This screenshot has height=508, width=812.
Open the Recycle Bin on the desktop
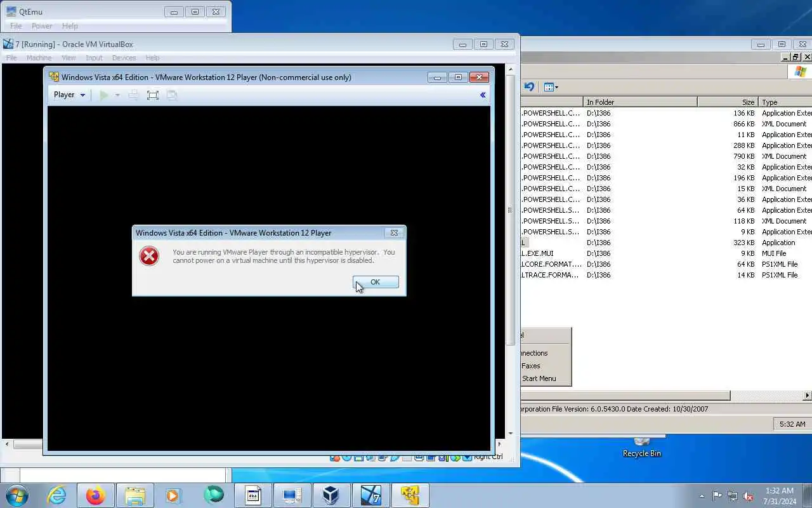[x=642, y=447]
